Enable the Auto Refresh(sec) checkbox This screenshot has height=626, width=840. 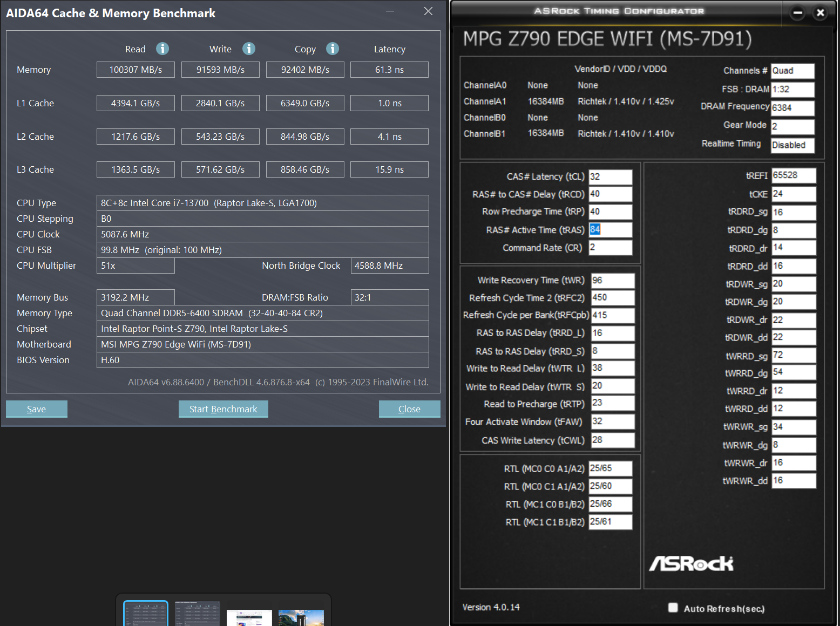673,608
